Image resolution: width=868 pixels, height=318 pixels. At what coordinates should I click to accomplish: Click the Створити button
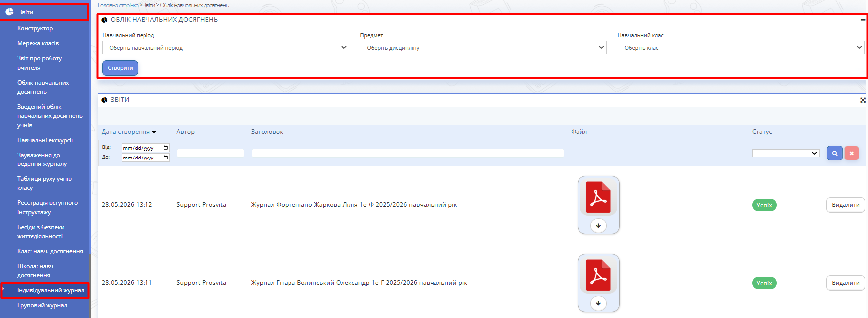pyautogui.click(x=120, y=68)
